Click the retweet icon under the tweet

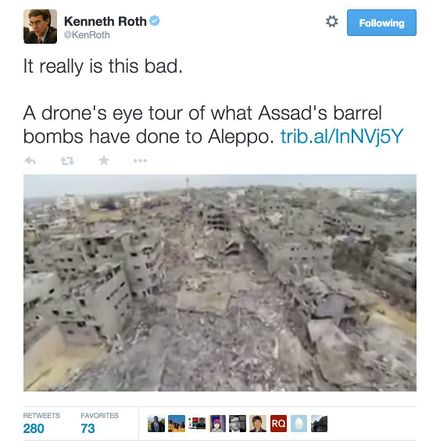pyautogui.click(x=67, y=161)
